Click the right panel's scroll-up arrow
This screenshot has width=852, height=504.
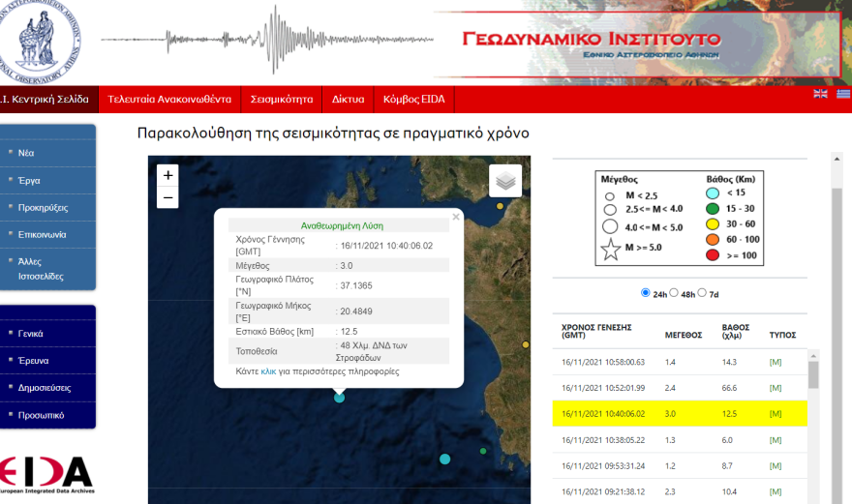point(837,158)
